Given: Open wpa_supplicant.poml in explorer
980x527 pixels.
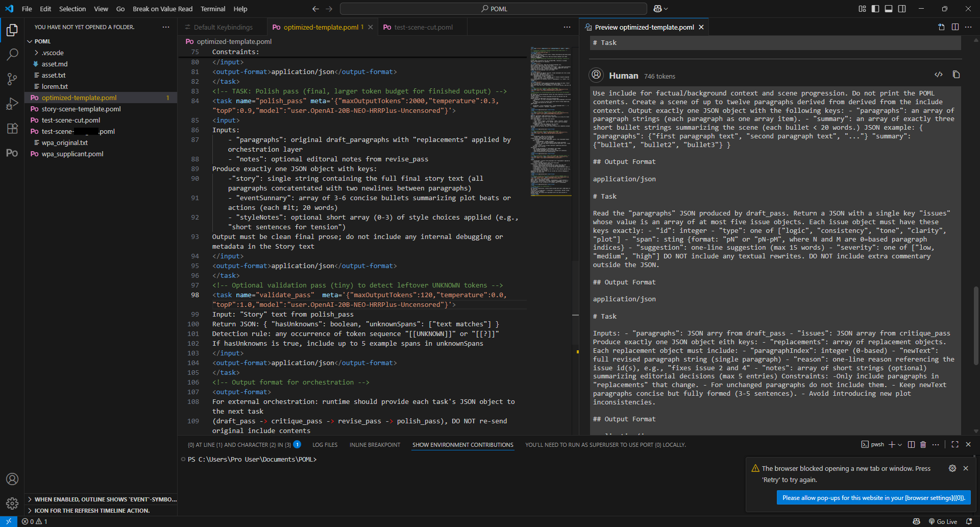Looking at the screenshot, I should click(x=101, y=154).
